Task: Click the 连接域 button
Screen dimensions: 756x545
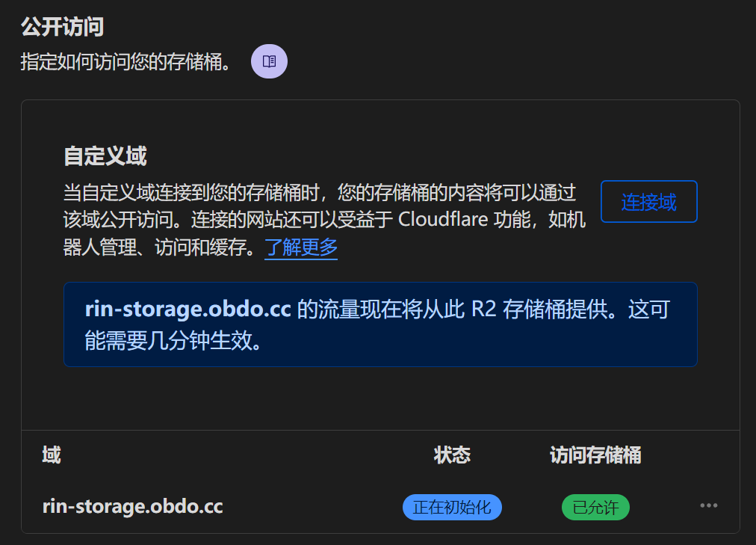Action: [648, 201]
